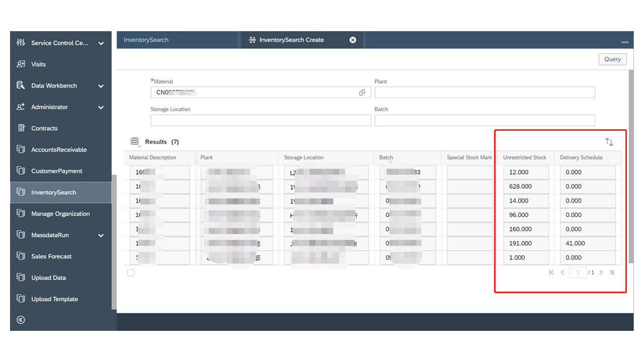Sort by Unrestricted Stock column header
This screenshot has width=644, height=362.
[x=524, y=157]
